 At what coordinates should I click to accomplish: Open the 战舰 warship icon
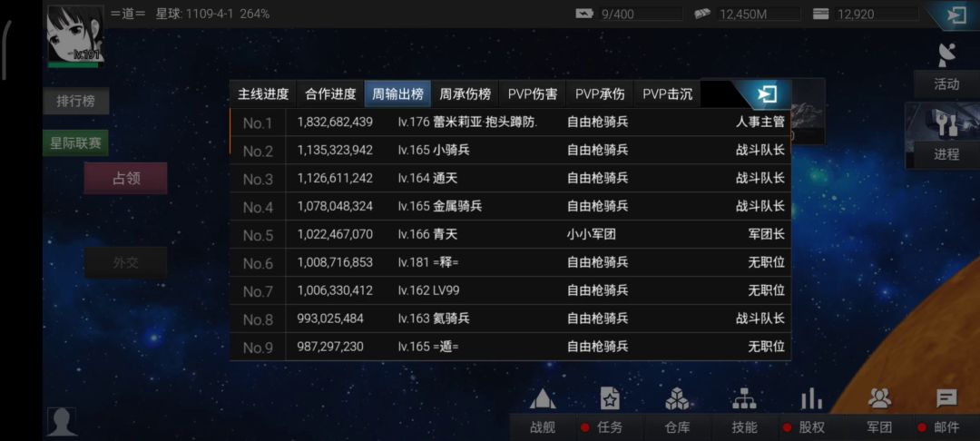point(542,400)
